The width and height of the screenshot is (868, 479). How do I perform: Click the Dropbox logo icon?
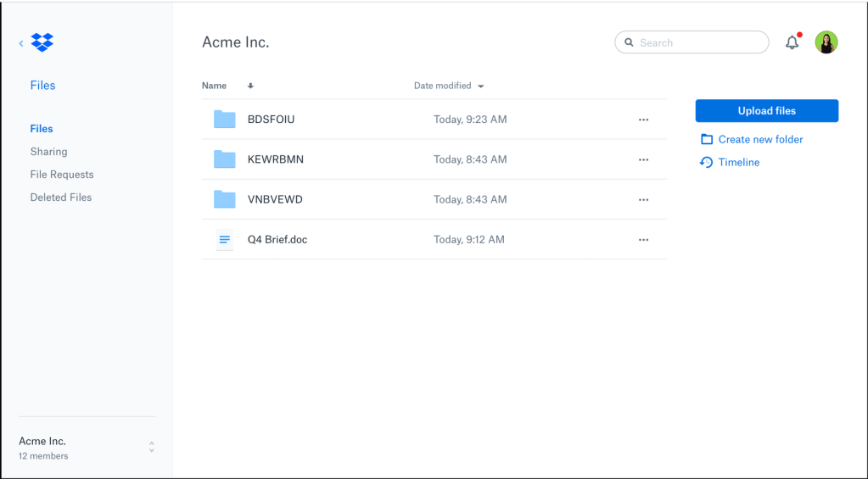coord(42,42)
